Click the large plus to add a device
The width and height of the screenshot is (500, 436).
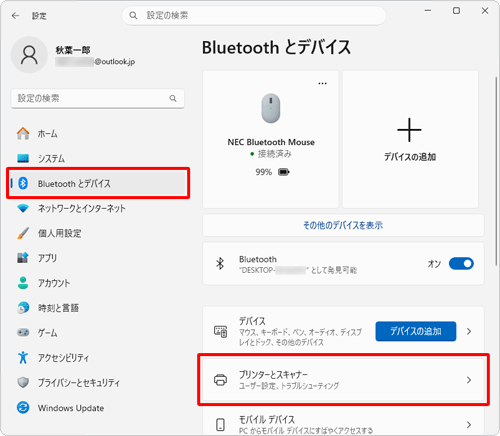(x=409, y=130)
